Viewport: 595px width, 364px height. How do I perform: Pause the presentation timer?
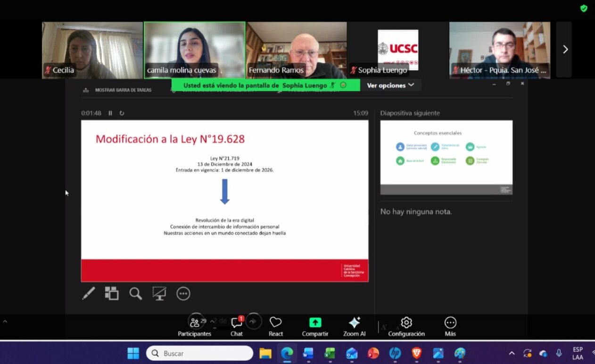(110, 113)
